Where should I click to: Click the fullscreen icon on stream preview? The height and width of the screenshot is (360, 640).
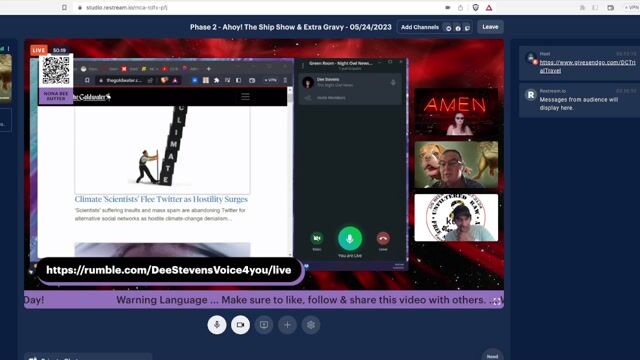click(x=496, y=302)
